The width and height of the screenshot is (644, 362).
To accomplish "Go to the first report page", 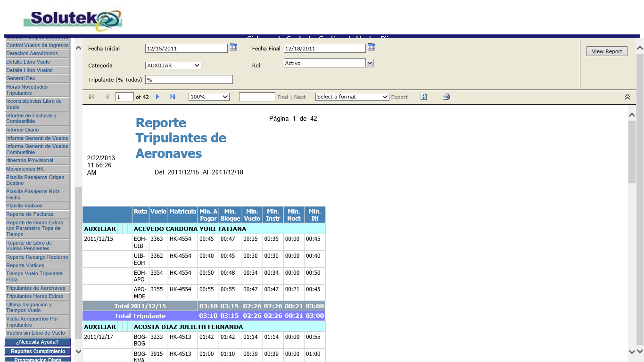I will click(x=92, y=97).
